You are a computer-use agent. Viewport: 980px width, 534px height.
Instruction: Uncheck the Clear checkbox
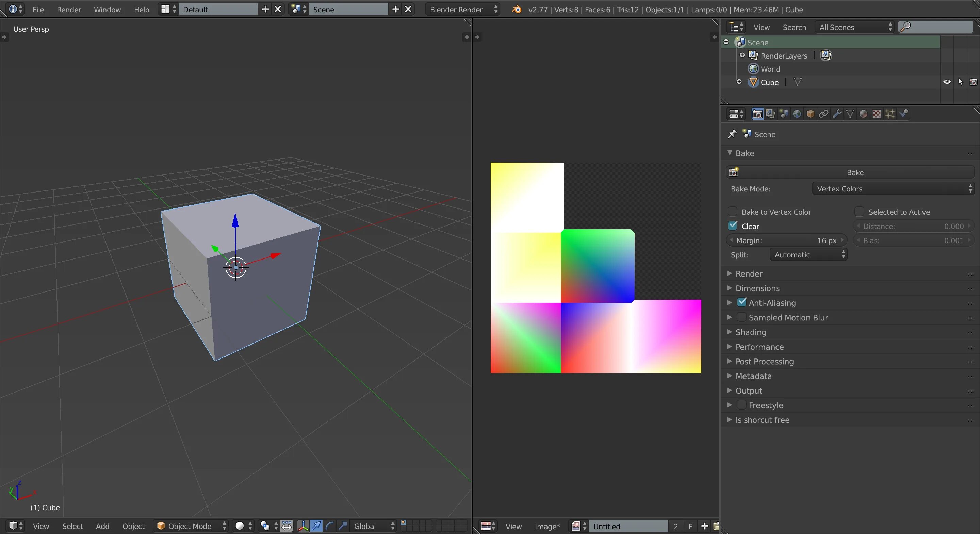[x=732, y=226]
